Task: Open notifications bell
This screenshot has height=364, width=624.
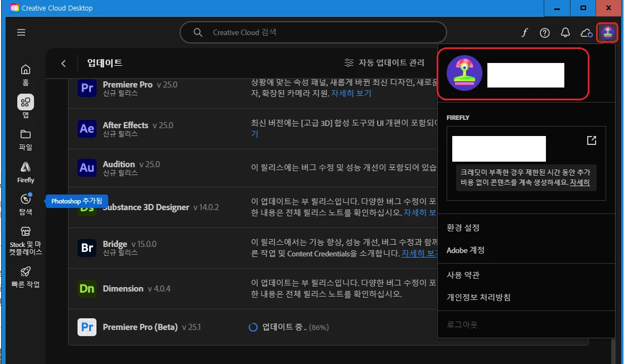Action: point(565,33)
